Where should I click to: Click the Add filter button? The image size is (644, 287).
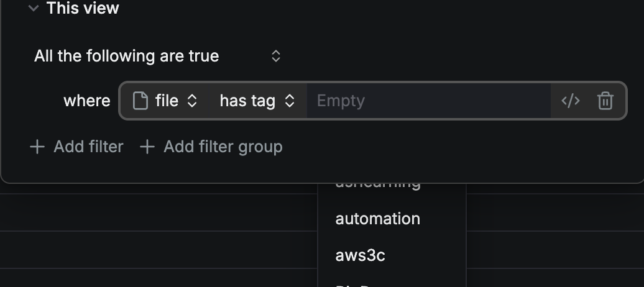88,147
